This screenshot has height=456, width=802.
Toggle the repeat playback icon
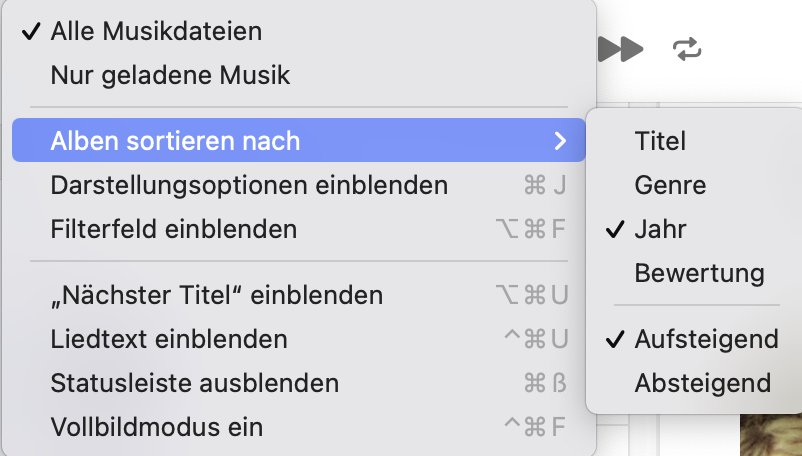(x=688, y=48)
